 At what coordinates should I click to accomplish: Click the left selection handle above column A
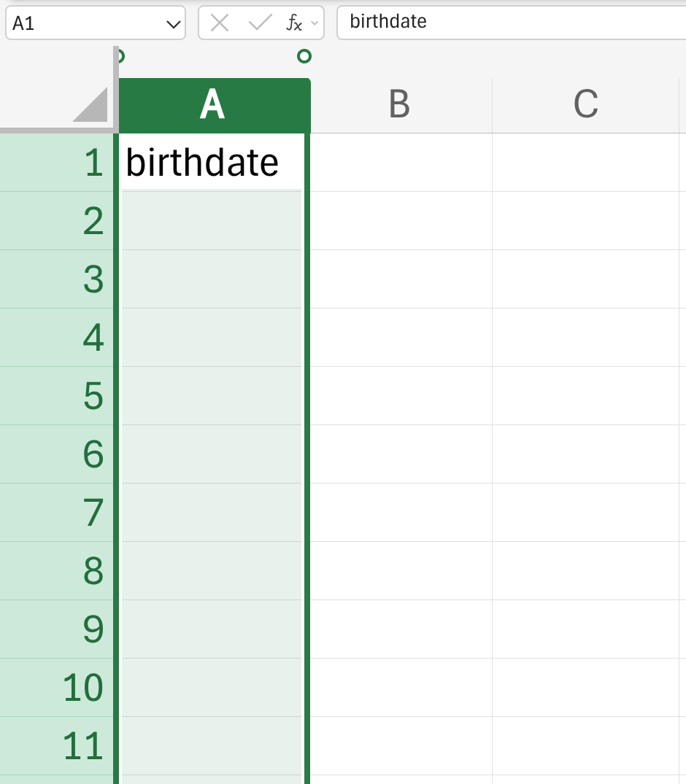tap(118, 56)
